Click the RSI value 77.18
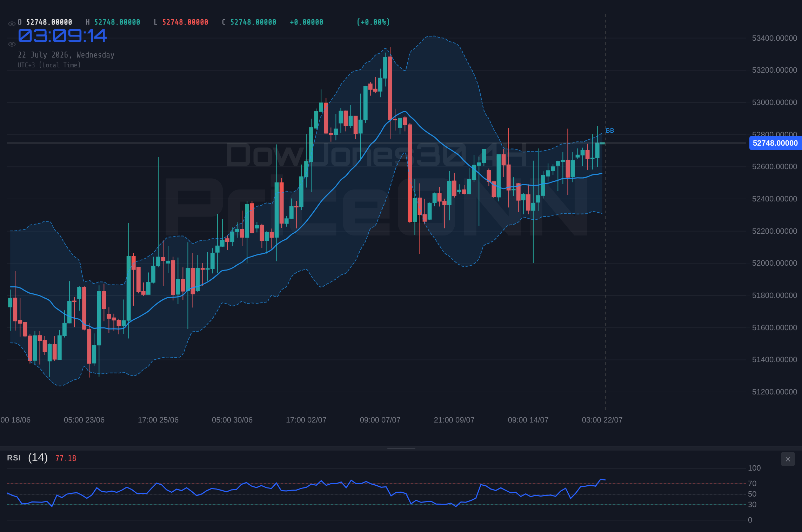The height and width of the screenshot is (532, 802). [66, 458]
